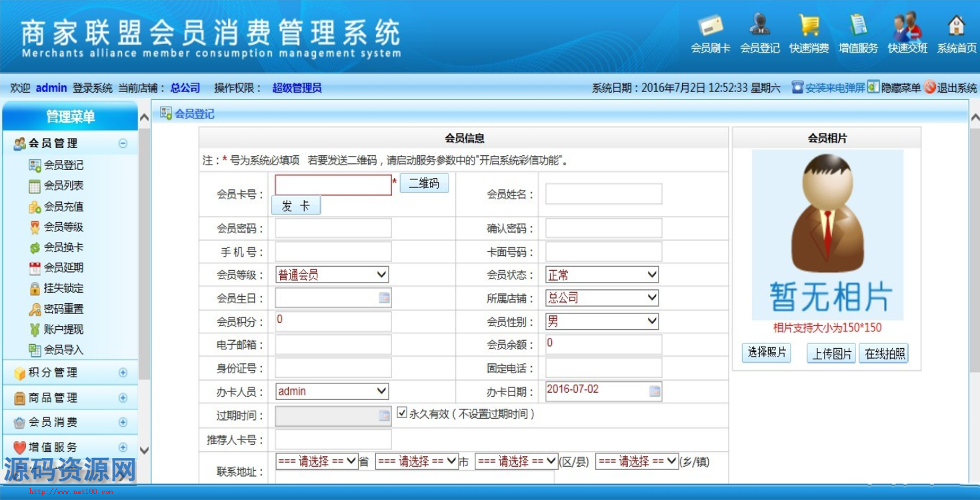Screen dimensions: 980x500
Task: Click sidebar scrollbar down arrow
Action: [144, 450]
